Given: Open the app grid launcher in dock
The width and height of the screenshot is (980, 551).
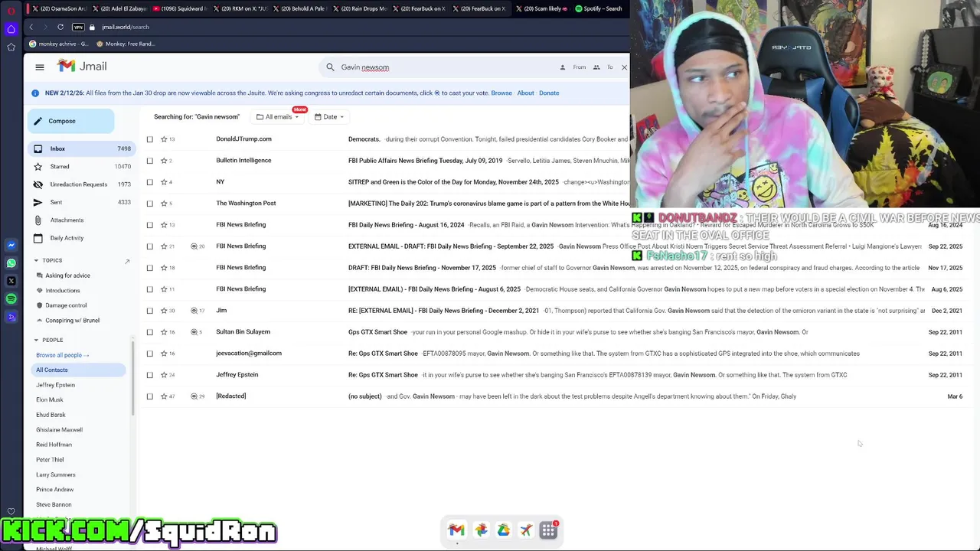Looking at the screenshot, I should 548,530.
